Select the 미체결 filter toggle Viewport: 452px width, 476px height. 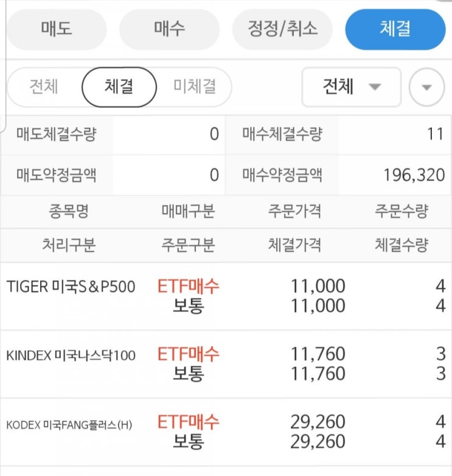point(194,86)
